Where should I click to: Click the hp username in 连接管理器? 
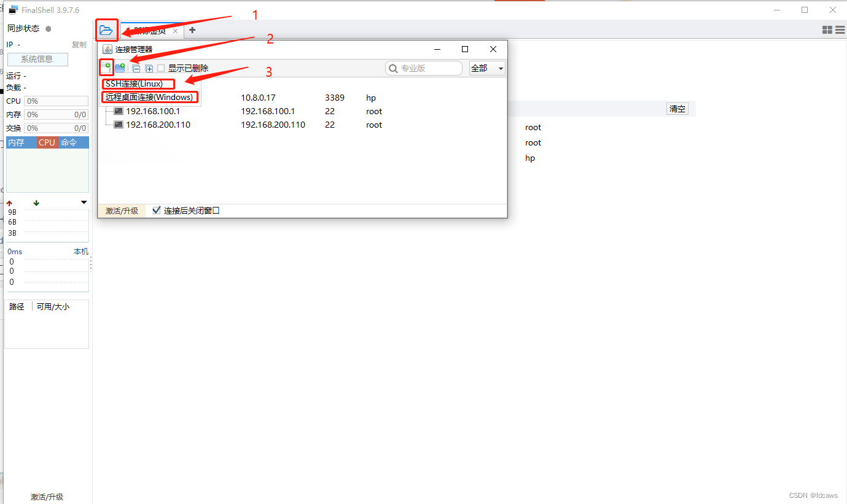(371, 98)
